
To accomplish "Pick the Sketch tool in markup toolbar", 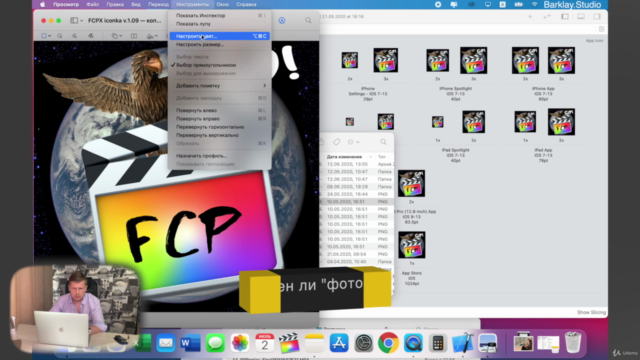I will [x=74, y=36].
